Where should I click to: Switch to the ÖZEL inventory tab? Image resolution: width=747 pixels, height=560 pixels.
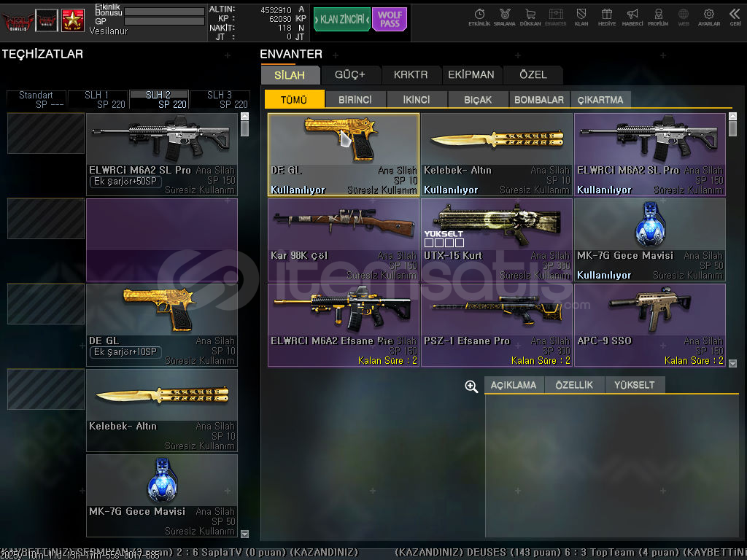[x=533, y=75]
